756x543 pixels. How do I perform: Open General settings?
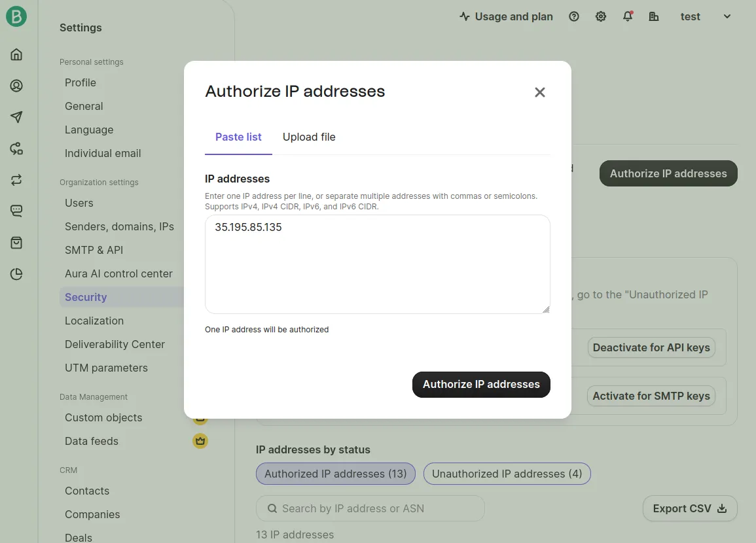pos(84,106)
